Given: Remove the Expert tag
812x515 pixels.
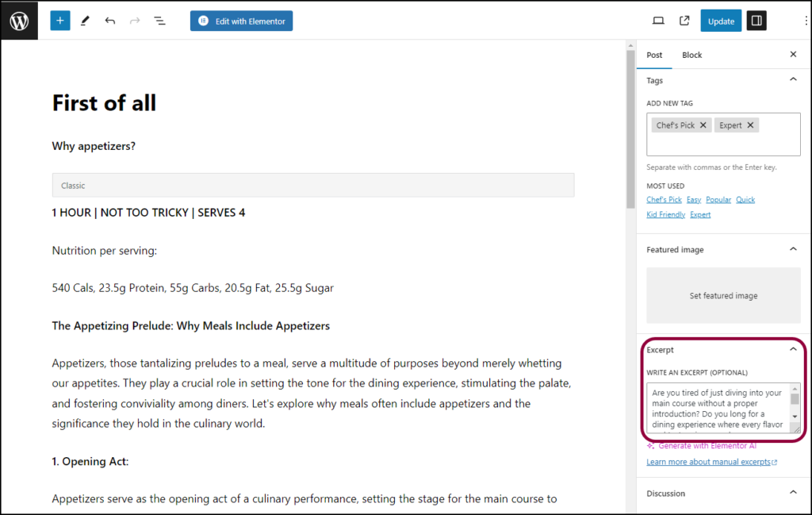Looking at the screenshot, I should [749, 125].
